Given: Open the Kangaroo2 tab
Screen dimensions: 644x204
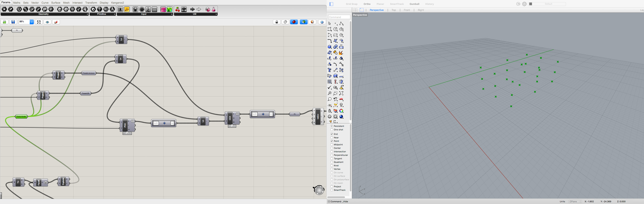Looking at the screenshot, I should click(118, 3).
